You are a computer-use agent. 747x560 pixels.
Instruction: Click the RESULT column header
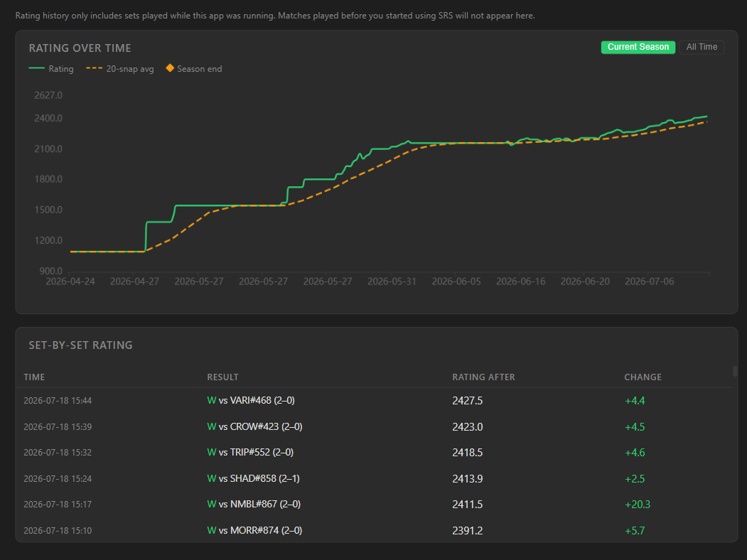coord(222,377)
